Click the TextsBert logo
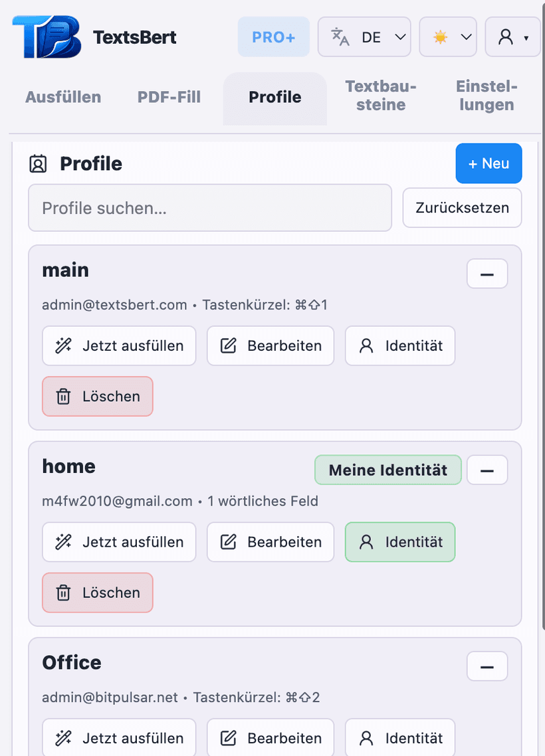Viewport: 545px width, 756px height. (x=45, y=37)
